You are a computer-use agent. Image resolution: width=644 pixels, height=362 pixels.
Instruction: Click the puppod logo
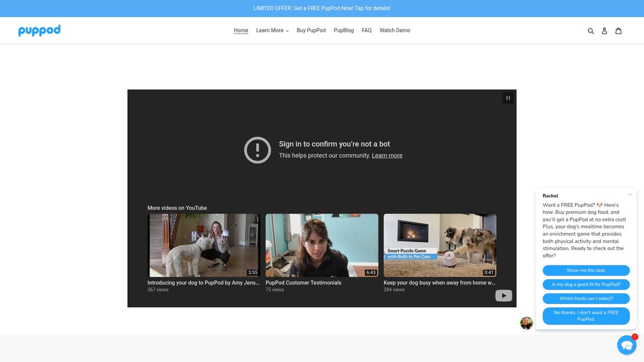[39, 31]
